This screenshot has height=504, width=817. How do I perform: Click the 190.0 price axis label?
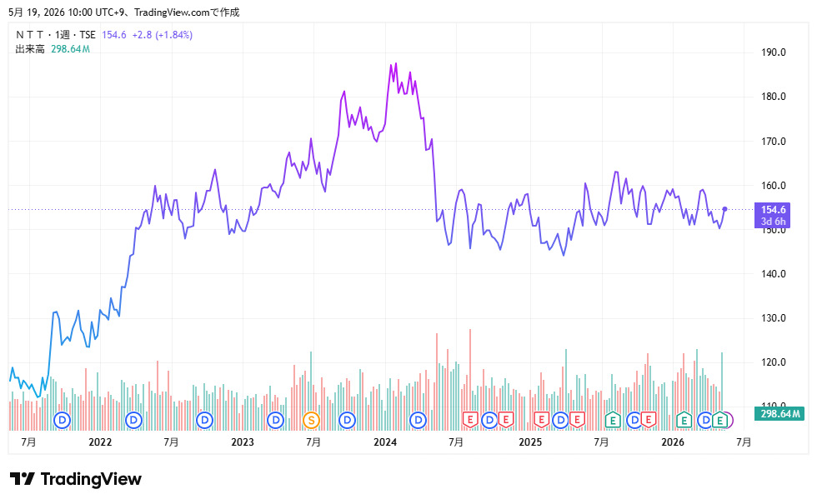click(x=774, y=52)
